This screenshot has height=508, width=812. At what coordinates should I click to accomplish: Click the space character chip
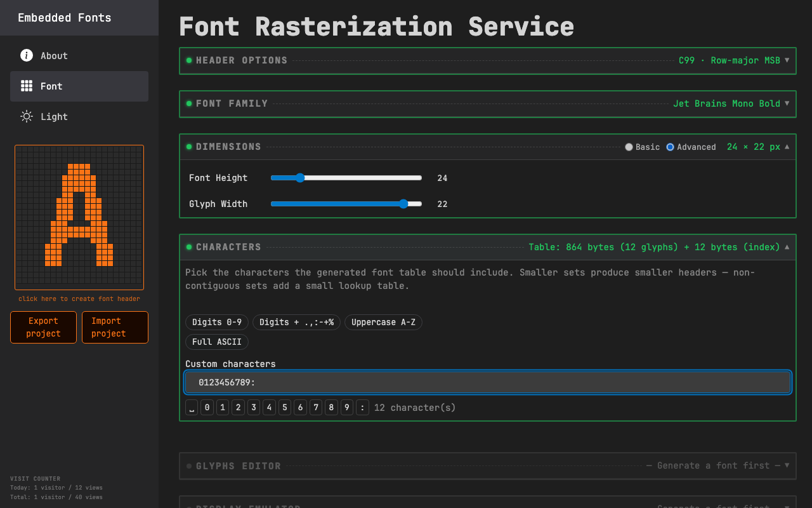pos(192,407)
